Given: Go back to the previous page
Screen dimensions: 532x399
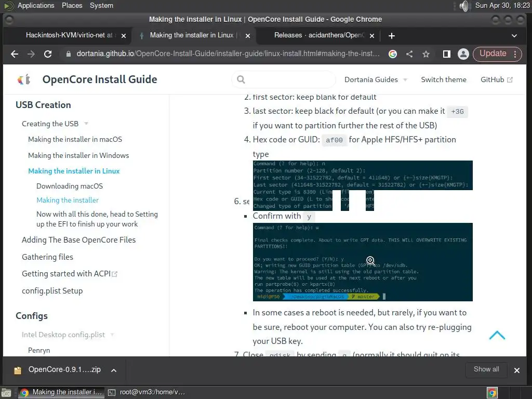Looking at the screenshot, I should pyautogui.click(x=14, y=54).
